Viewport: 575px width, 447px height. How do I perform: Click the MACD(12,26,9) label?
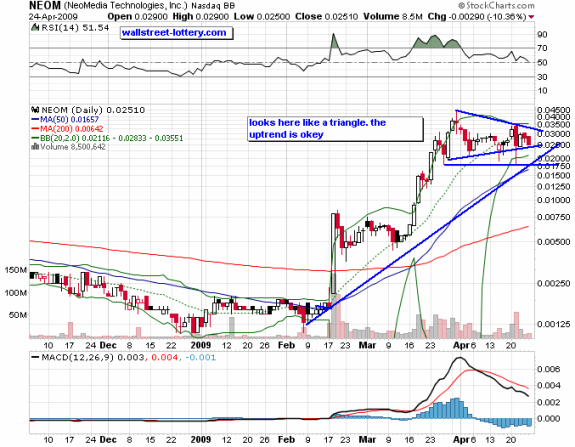click(x=78, y=357)
